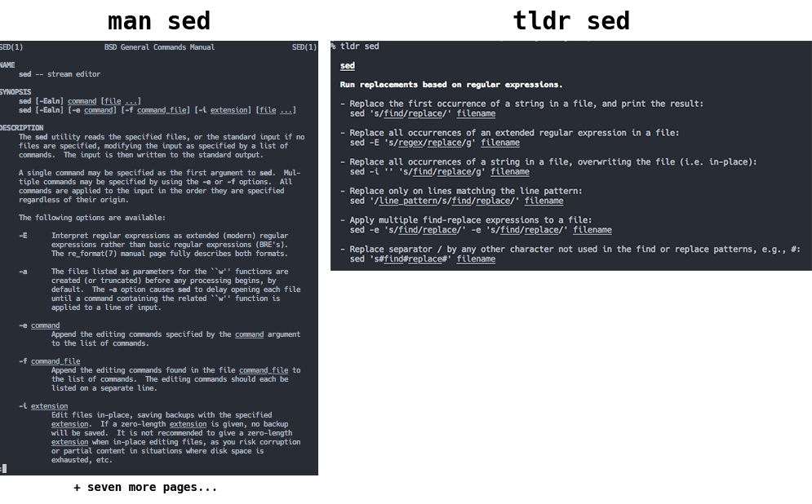
Task: Click 'Apply multiple find-replace expressions to a file'
Action: click(466, 220)
